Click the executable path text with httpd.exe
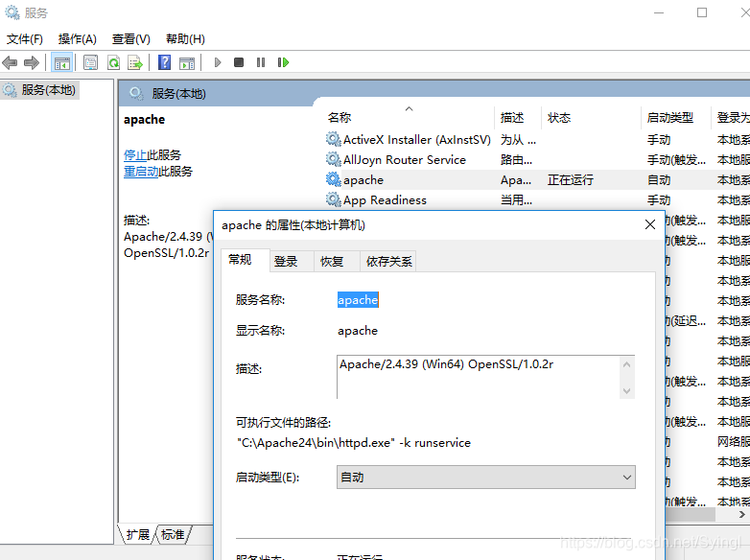 [x=354, y=443]
